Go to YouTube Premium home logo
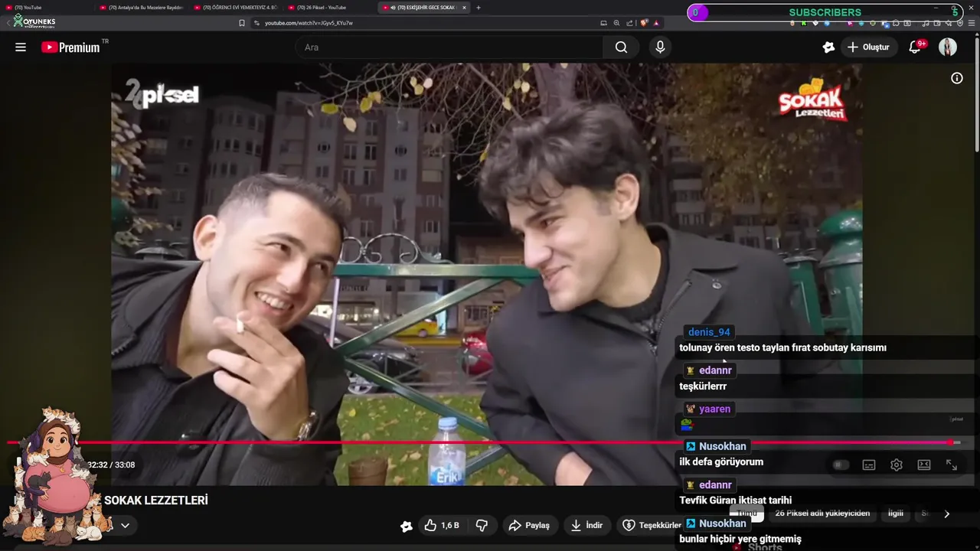 click(x=70, y=47)
